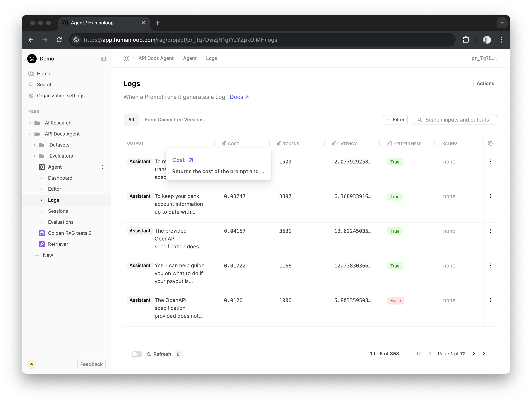532x403 pixels.
Task: Select the All logs tab
Action: click(x=131, y=120)
